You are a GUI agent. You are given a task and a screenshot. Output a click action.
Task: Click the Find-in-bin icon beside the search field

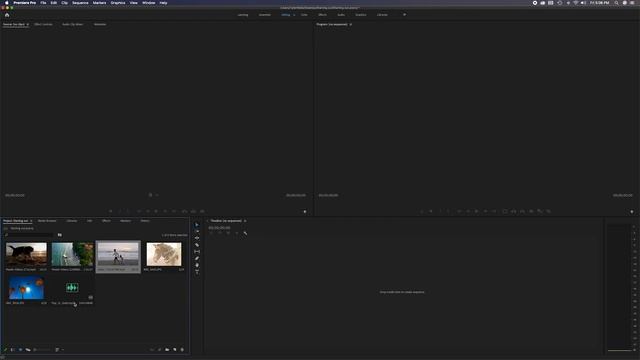60,235
